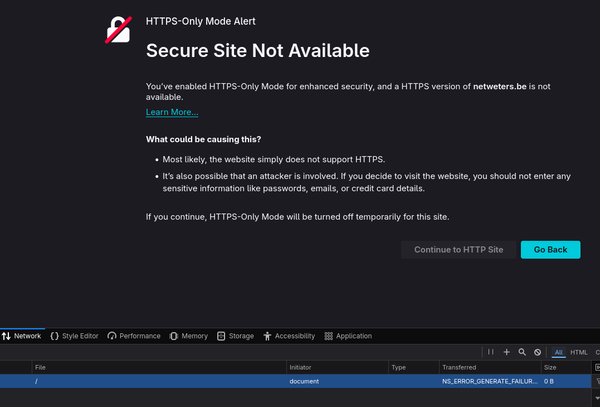This screenshot has height=407, width=600.
Task: Switch to the Style Editor panel
Action: click(x=75, y=336)
